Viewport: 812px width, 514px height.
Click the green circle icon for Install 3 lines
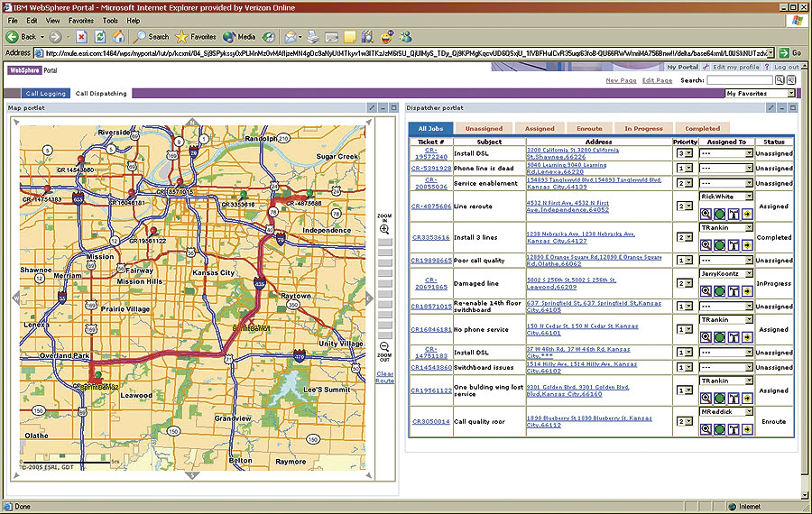point(720,245)
